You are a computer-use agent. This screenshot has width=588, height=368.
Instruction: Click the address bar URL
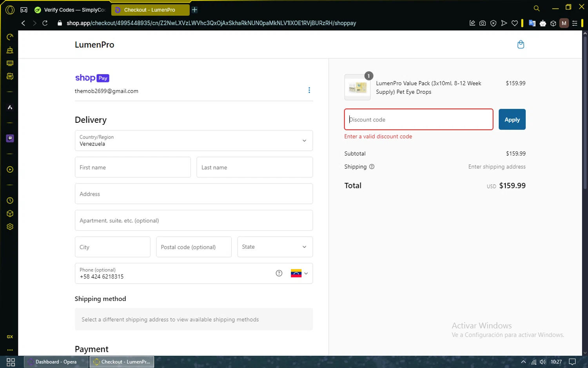(x=211, y=23)
